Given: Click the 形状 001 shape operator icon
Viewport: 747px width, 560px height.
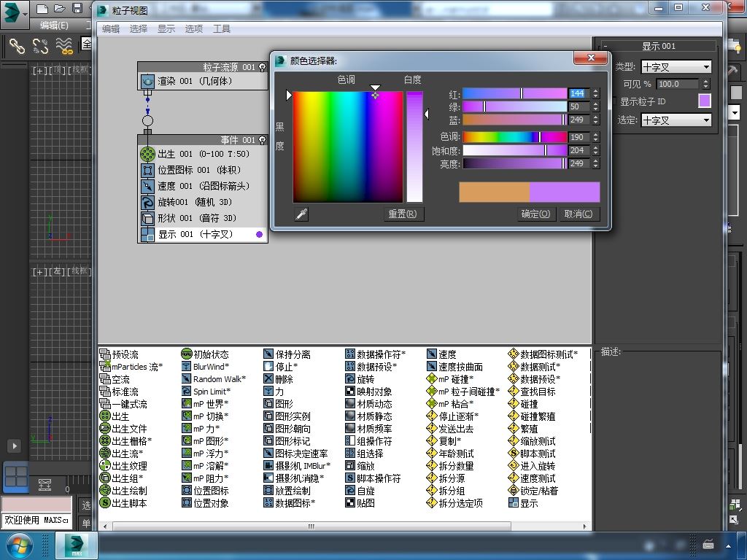Looking at the screenshot, I should (147, 219).
